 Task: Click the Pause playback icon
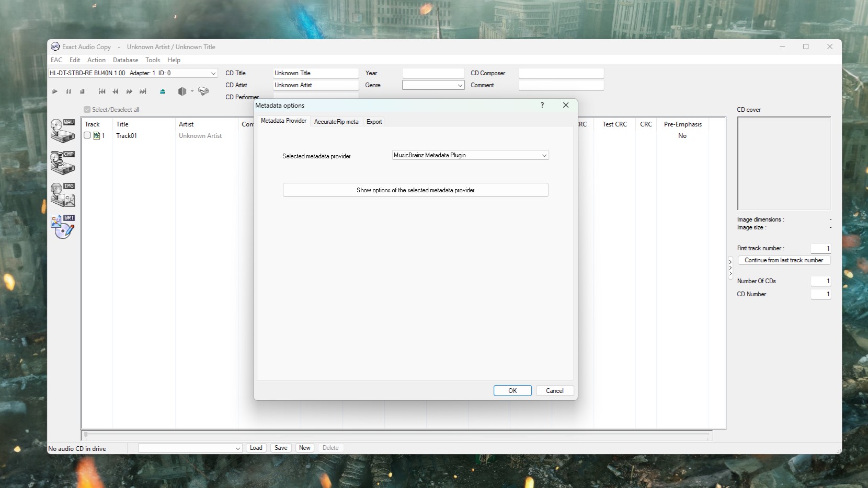pyautogui.click(x=68, y=91)
